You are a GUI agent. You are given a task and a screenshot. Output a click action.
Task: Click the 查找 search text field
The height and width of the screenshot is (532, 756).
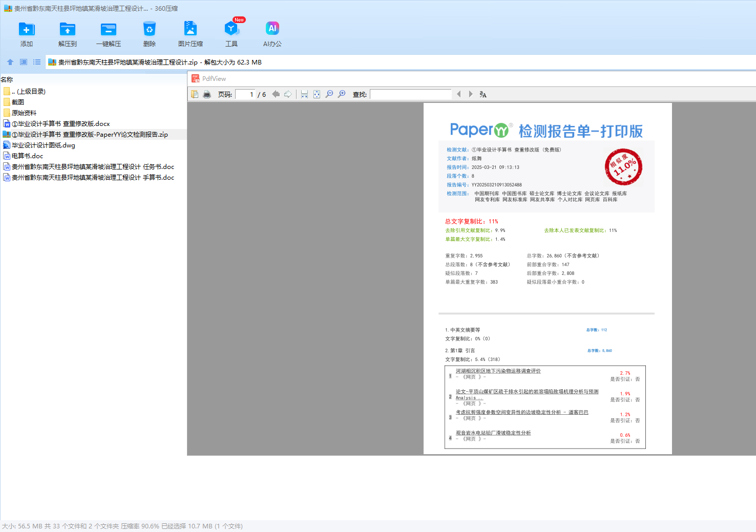pyautogui.click(x=411, y=94)
